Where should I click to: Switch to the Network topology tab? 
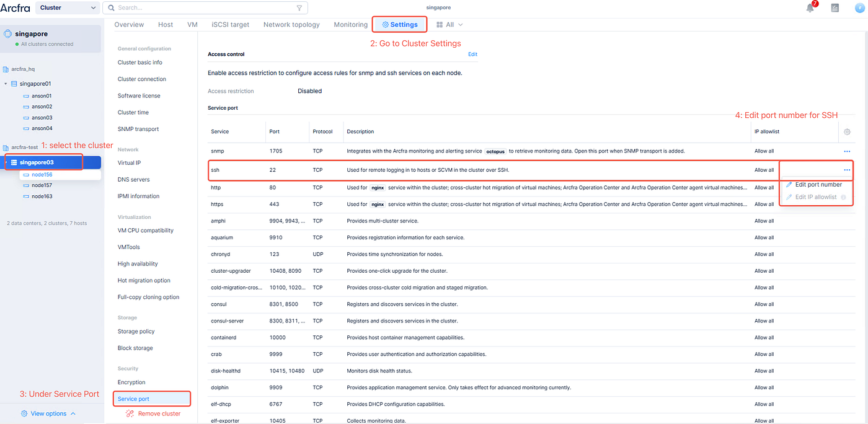coord(291,25)
